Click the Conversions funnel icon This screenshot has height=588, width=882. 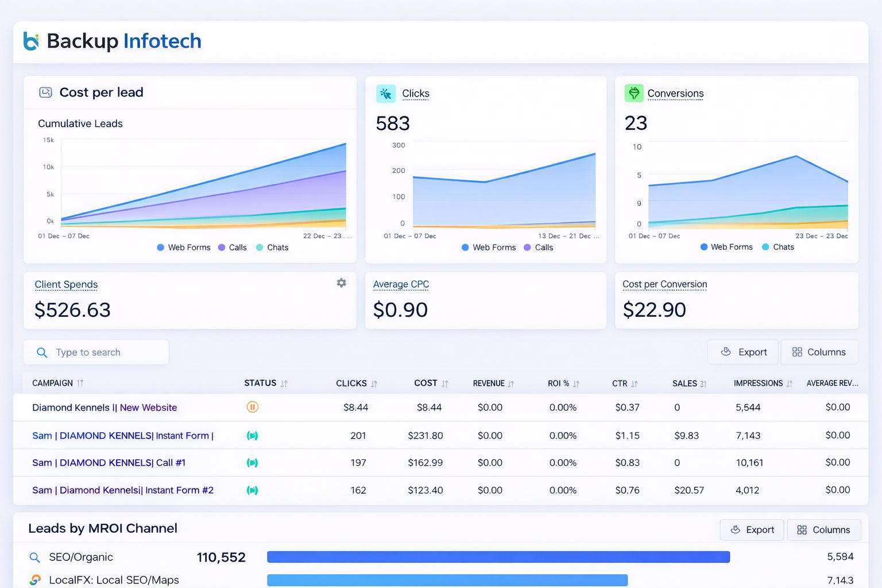[x=634, y=94]
